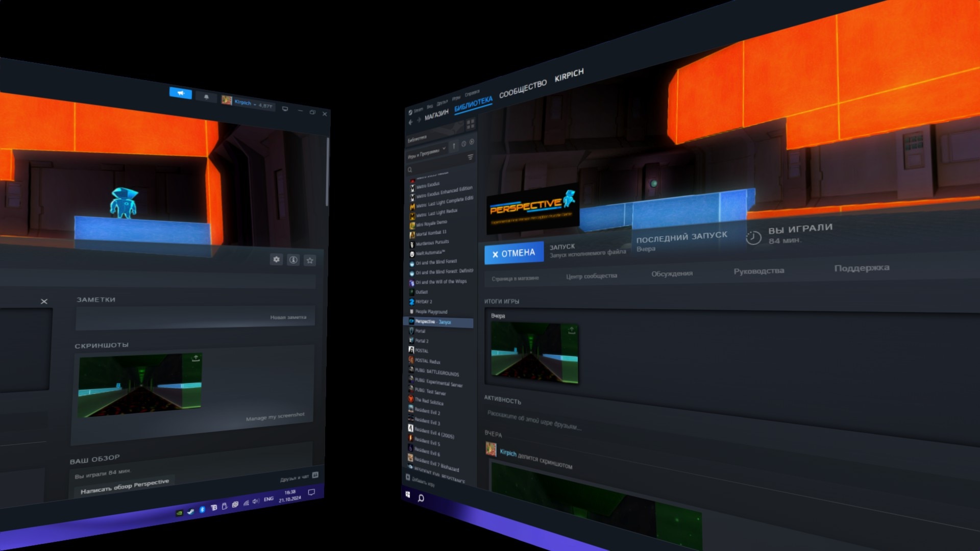Select Ori and the Will of the Wisps
Image resolution: width=980 pixels, height=551 pixels.
tap(438, 282)
